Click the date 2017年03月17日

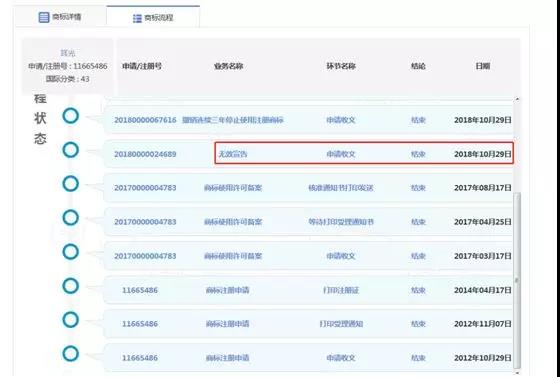[x=482, y=256]
